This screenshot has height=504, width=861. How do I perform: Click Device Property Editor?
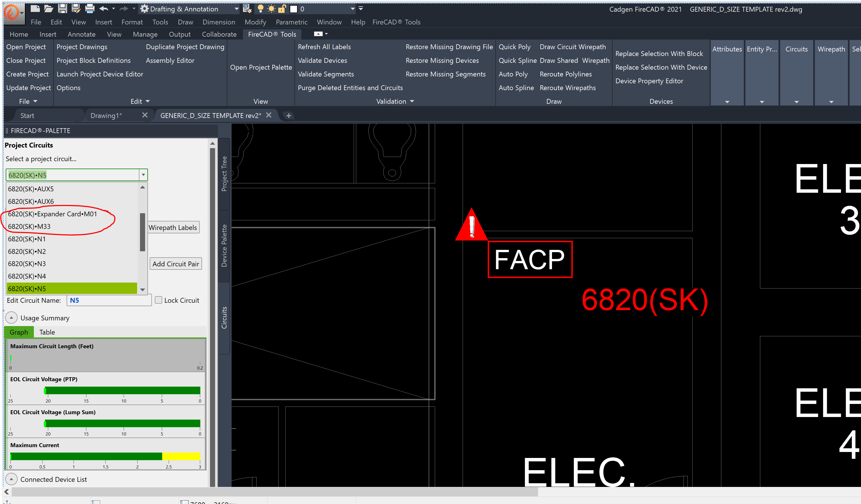point(649,81)
